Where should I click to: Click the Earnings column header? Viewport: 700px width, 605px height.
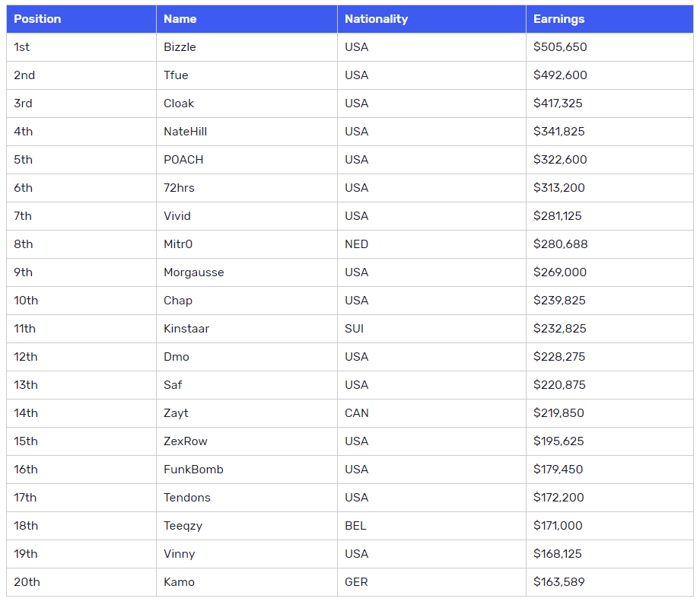coord(609,19)
